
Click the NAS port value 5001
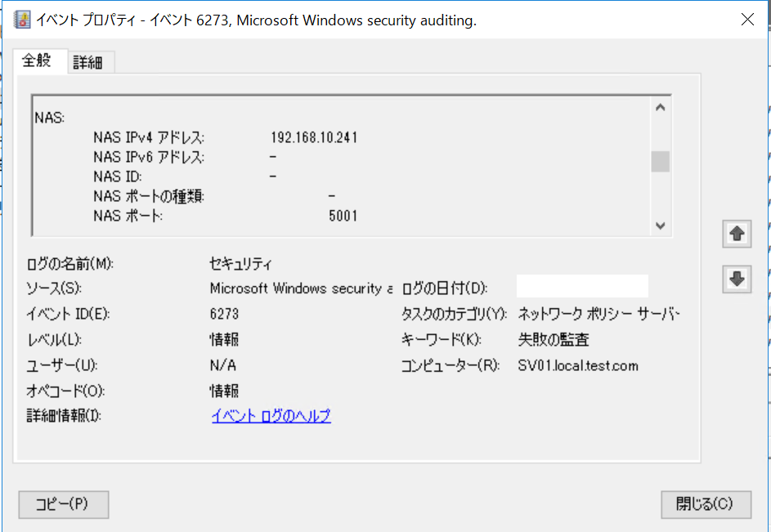coord(343,216)
